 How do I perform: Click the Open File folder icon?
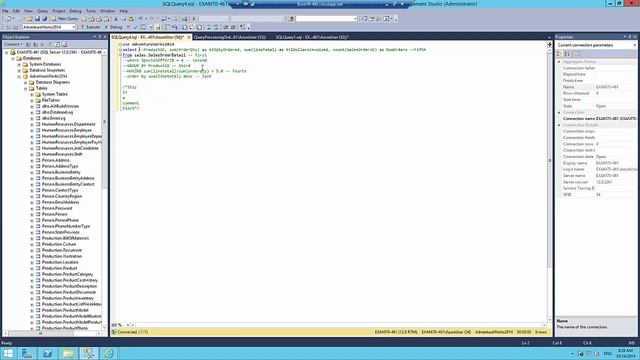pyautogui.click(x=29, y=19)
